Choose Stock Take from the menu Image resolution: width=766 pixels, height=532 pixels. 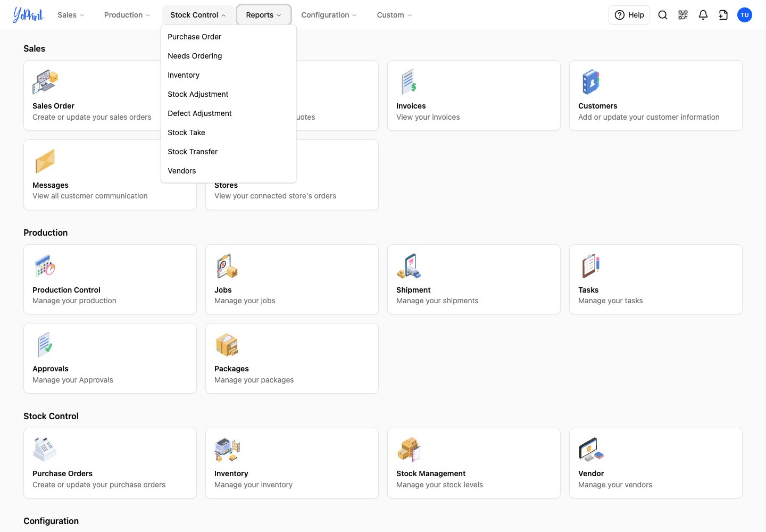[229, 132]
